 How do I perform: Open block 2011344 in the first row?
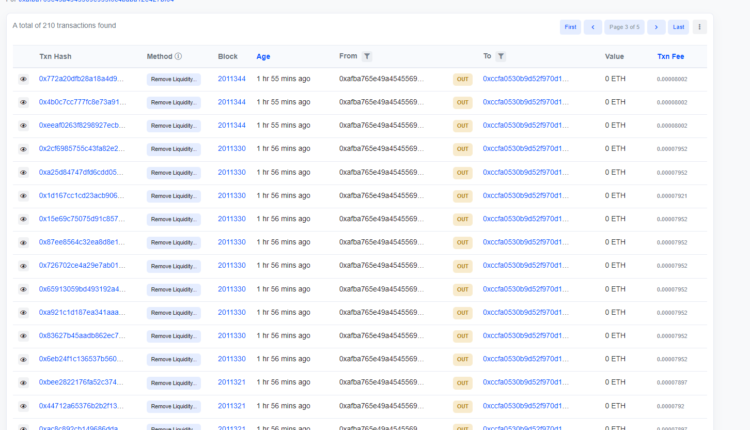coord(231,78)
